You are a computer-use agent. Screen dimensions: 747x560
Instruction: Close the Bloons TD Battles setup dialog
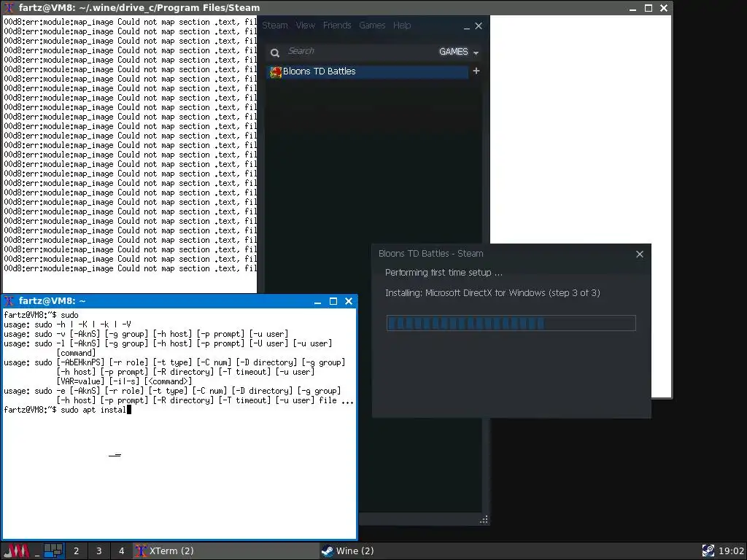point(640,254)
